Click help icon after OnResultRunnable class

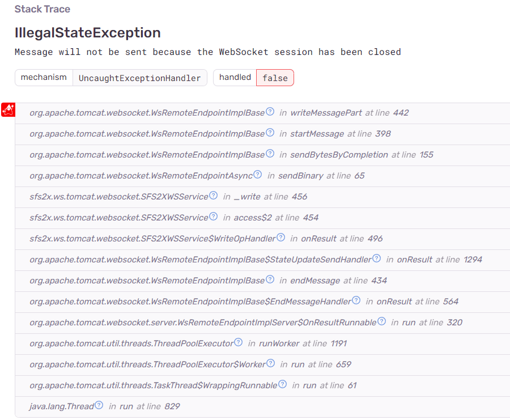point(381,321)
